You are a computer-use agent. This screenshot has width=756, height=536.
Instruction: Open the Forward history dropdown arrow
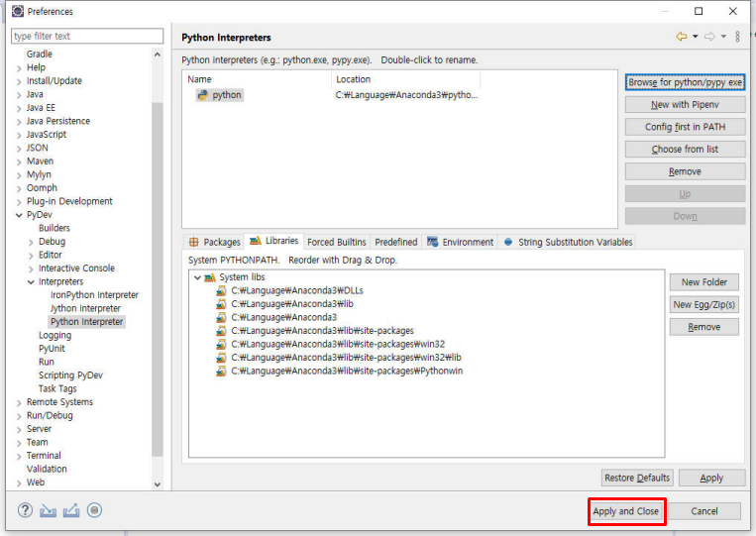pos(723,37)
